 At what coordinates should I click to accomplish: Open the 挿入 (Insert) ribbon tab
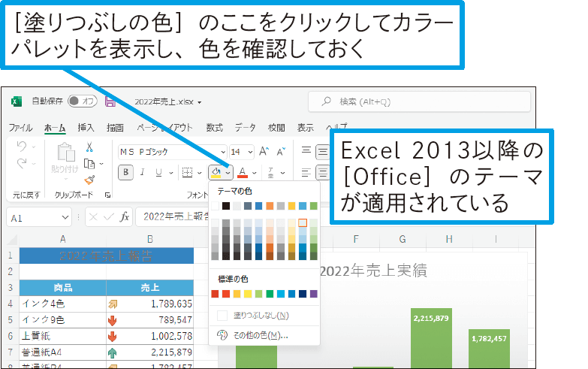(x=86, y=127)
